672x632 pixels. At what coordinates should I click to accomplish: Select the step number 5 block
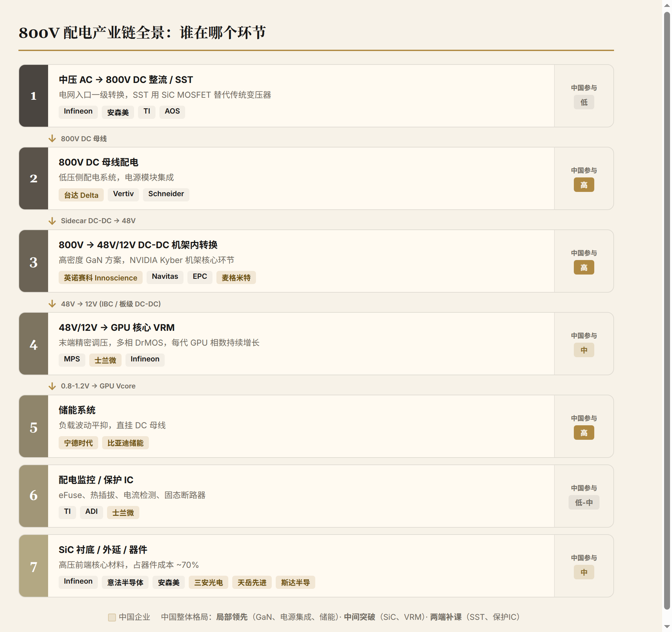(34, 426)
